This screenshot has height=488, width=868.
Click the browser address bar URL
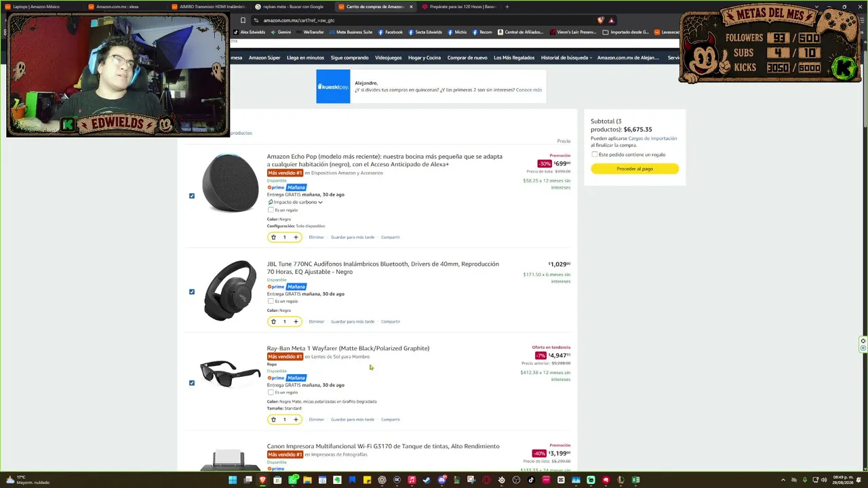[x=299, y=20]
